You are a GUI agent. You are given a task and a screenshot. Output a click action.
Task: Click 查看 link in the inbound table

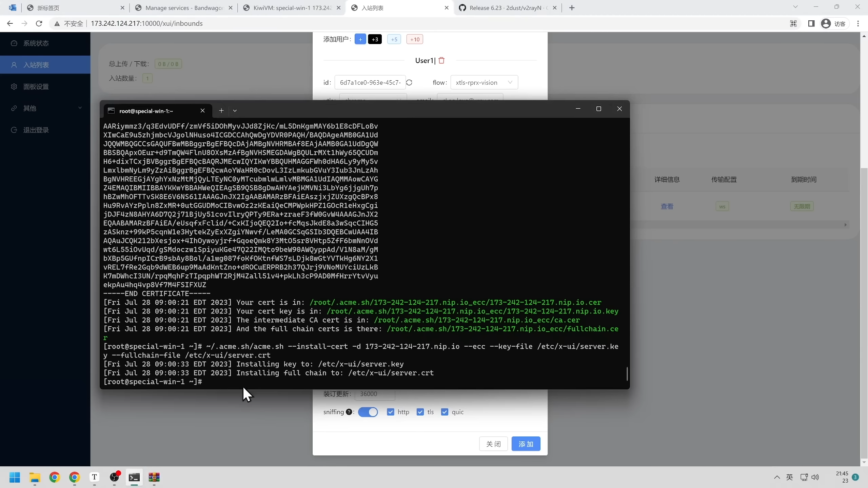tap(667, 206)
